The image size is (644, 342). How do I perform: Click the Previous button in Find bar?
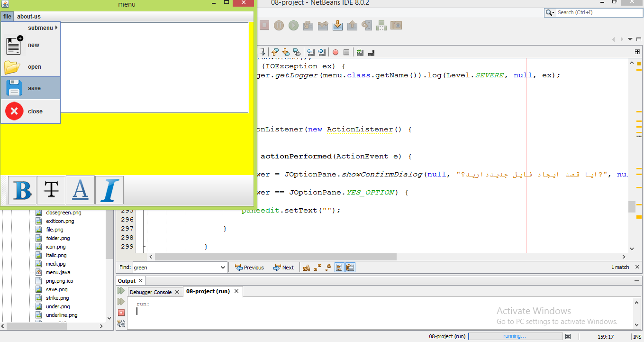click(249, 268)
